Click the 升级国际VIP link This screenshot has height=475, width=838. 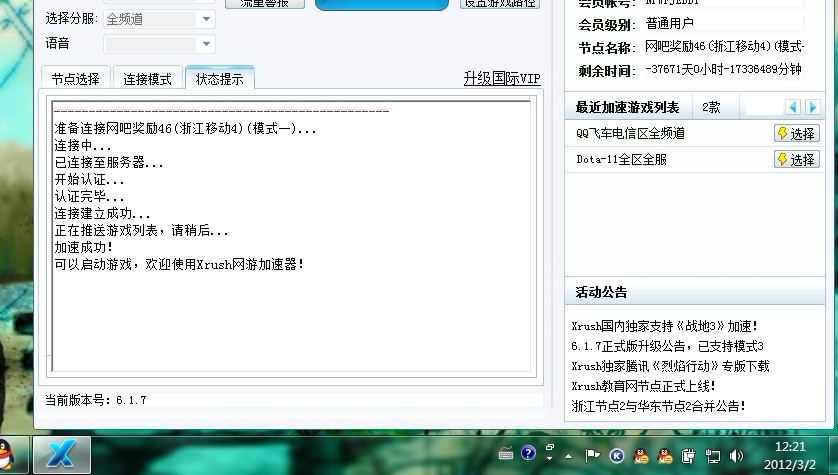pos(502,79)
